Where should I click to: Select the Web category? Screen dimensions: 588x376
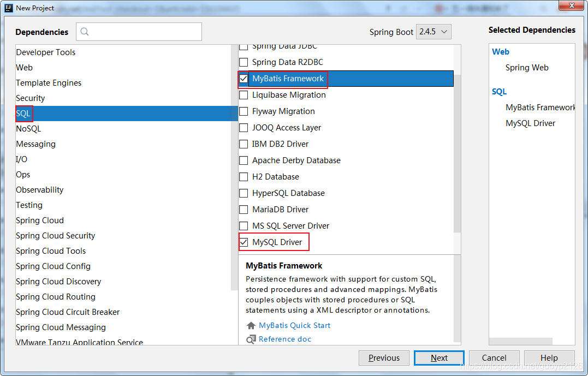[x=123, y=68]
